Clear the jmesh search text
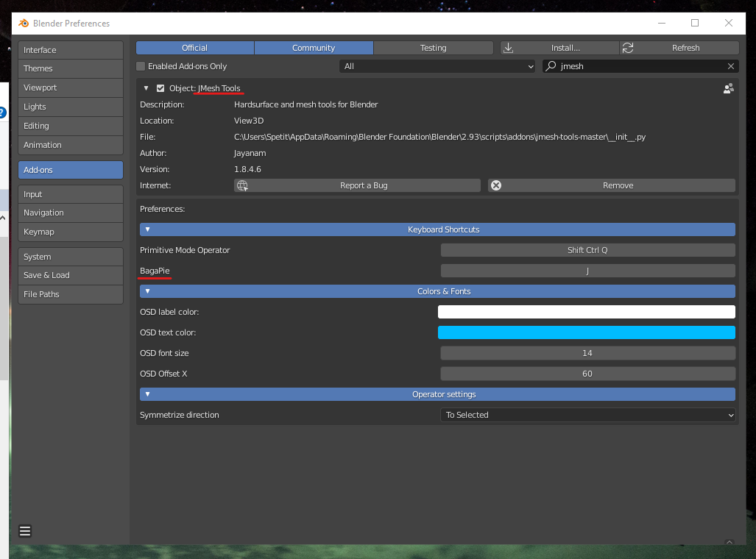 pos(731,66)
